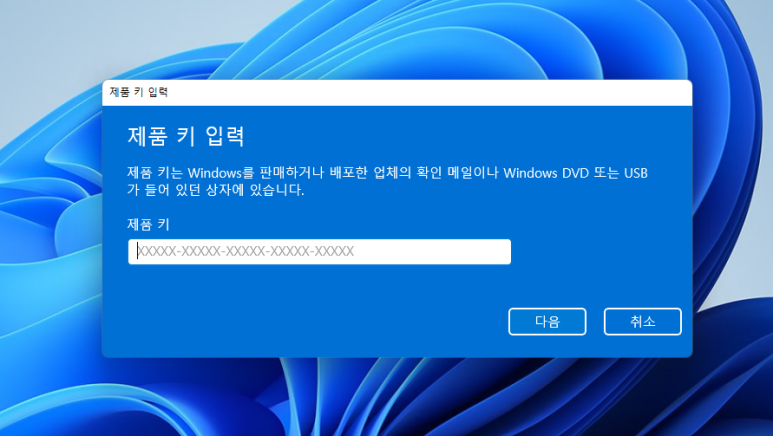The image size is (773, 436).
Task: Click the '제품 키 입력' window title bar text
Action: pos(139,92)
